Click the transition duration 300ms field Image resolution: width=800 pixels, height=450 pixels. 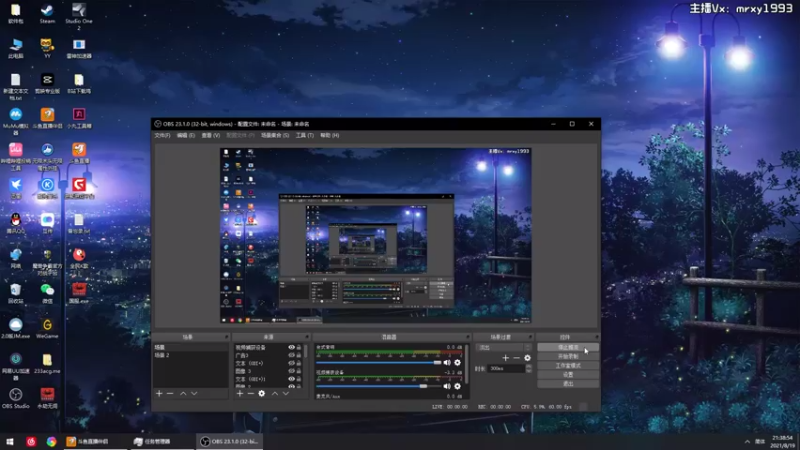(507, 368)
